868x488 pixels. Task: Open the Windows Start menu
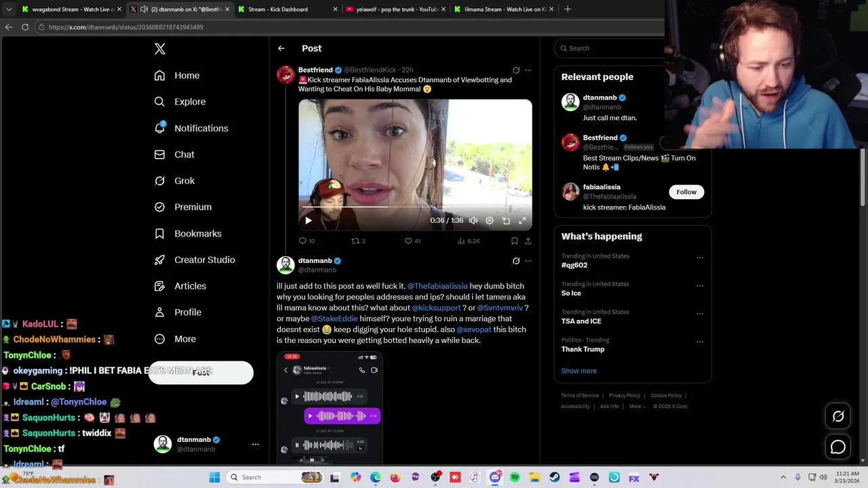[x=214, y=477]
